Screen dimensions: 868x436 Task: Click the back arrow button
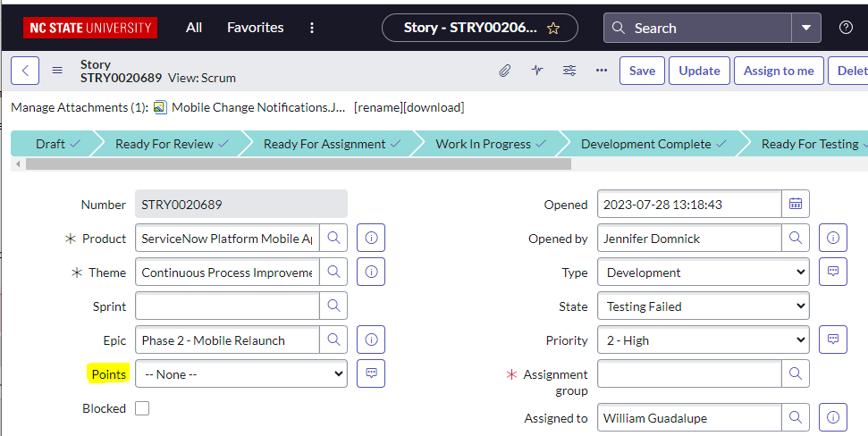[25, 71]
